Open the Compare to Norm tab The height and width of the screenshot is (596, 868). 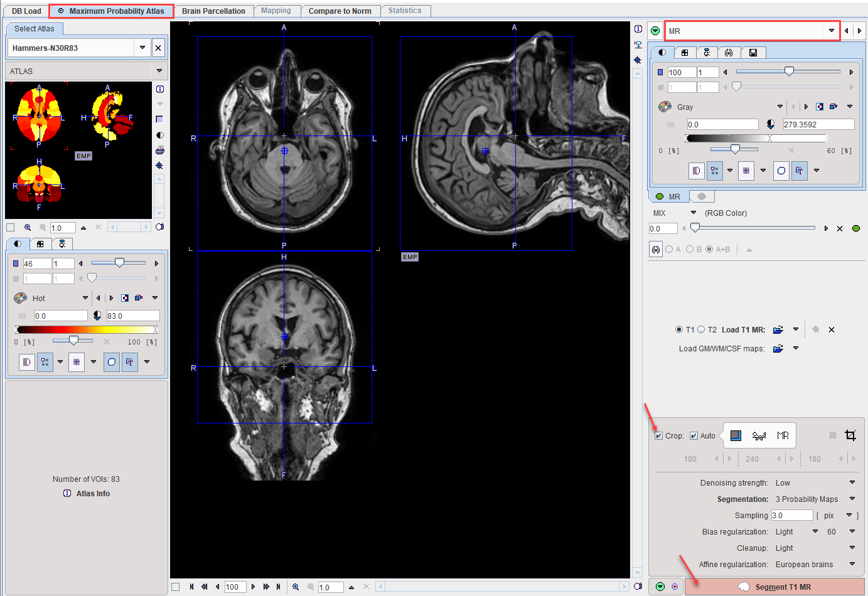click(340, 11)
